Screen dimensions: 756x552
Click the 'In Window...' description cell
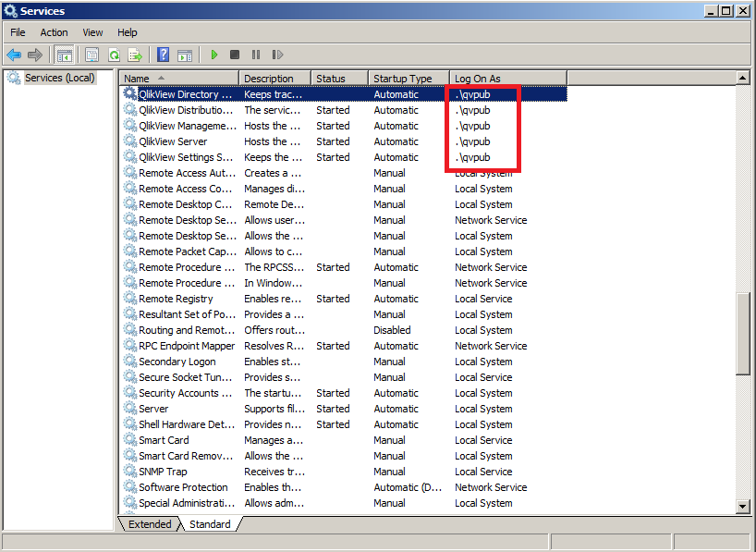click(x=273, y=283)
